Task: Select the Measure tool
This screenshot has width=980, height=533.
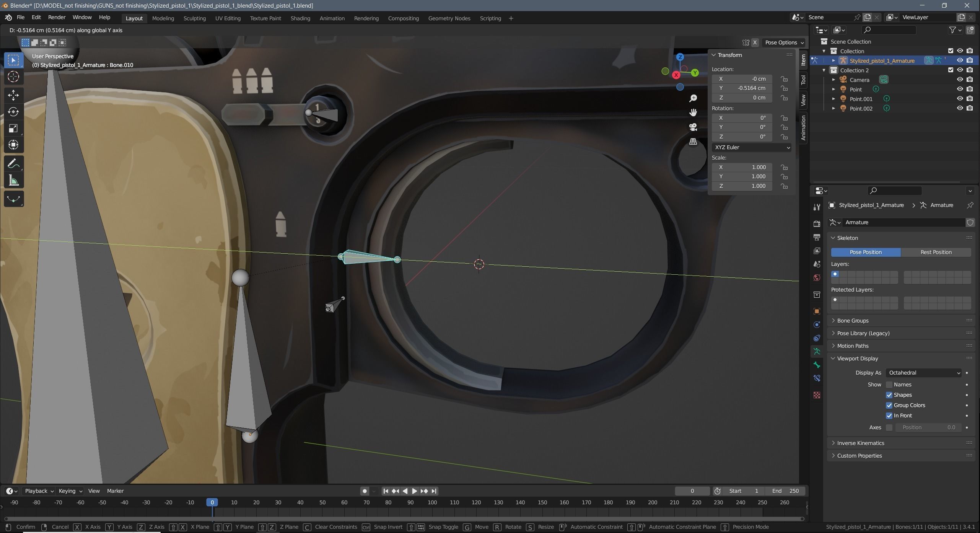Action: tap(13, 181)
